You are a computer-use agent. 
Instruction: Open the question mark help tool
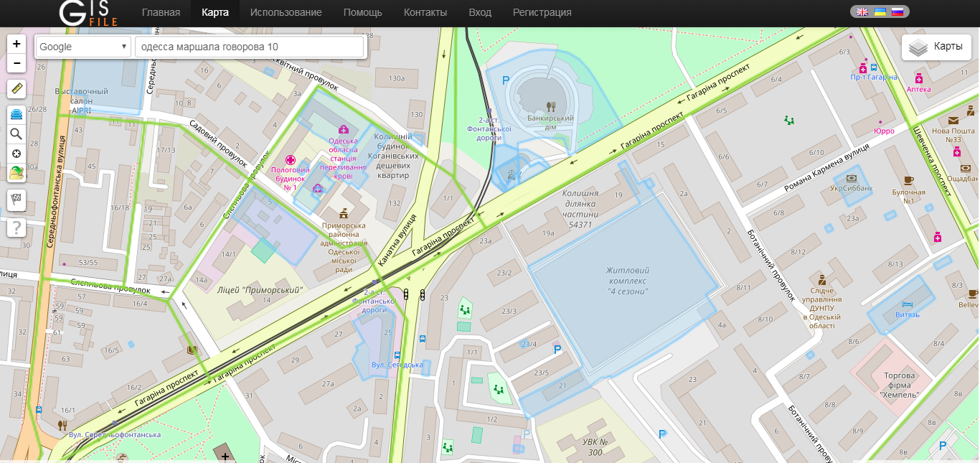click(x=17, y=228)
